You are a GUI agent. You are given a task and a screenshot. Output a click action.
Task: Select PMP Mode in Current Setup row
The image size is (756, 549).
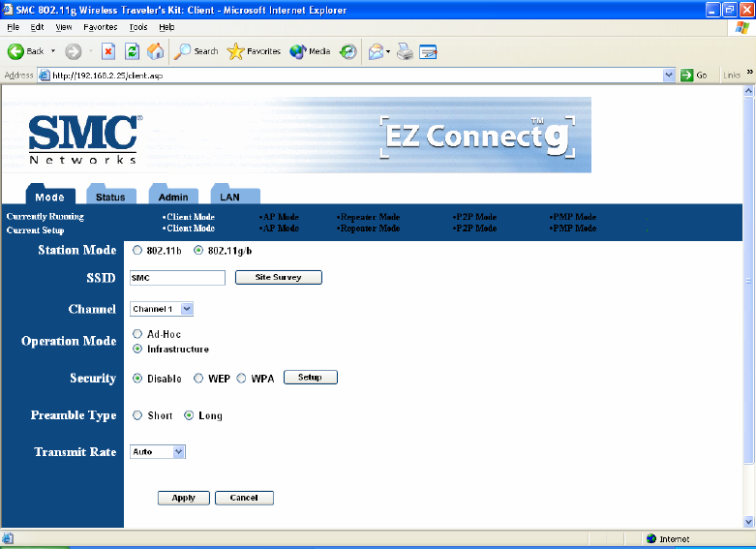pyautogui.click(x=573, y=229)
